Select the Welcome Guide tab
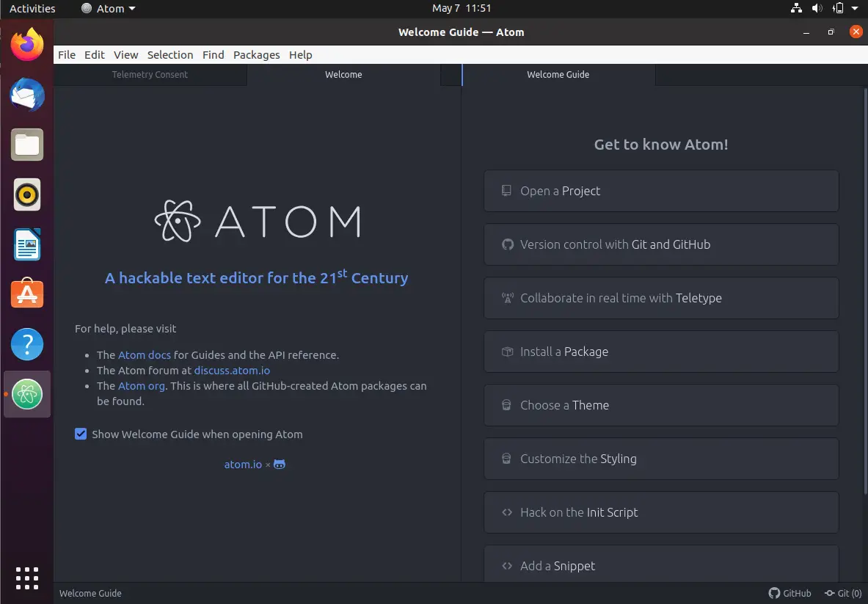Screen dimensions: 868x604 pos(558,75)
